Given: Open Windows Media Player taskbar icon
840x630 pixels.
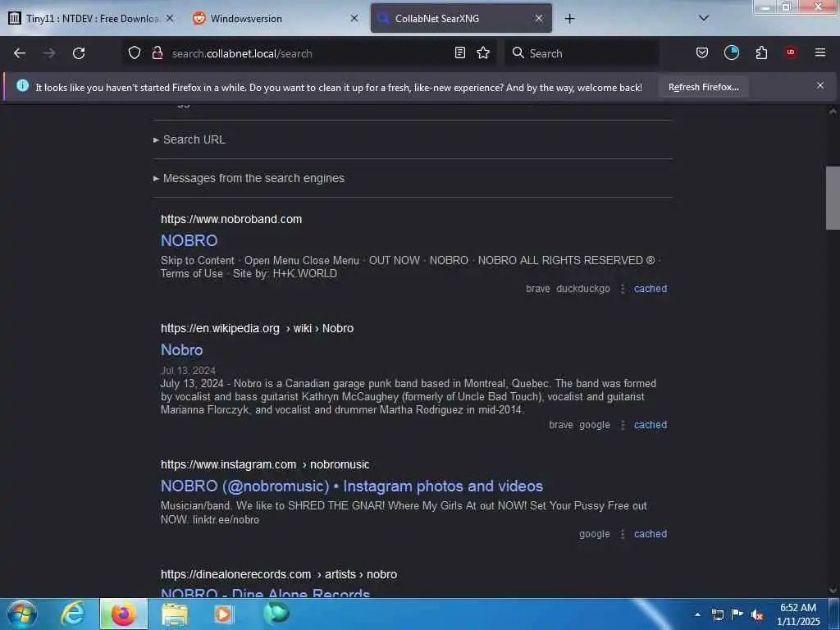Looking at the screenshot, I should point(223,614).
